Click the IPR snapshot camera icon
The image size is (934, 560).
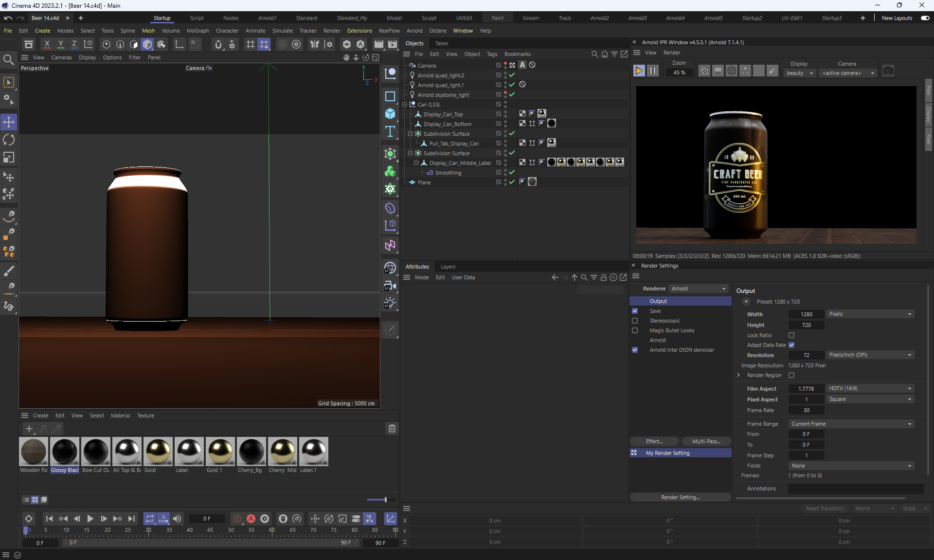click(888, 71)
